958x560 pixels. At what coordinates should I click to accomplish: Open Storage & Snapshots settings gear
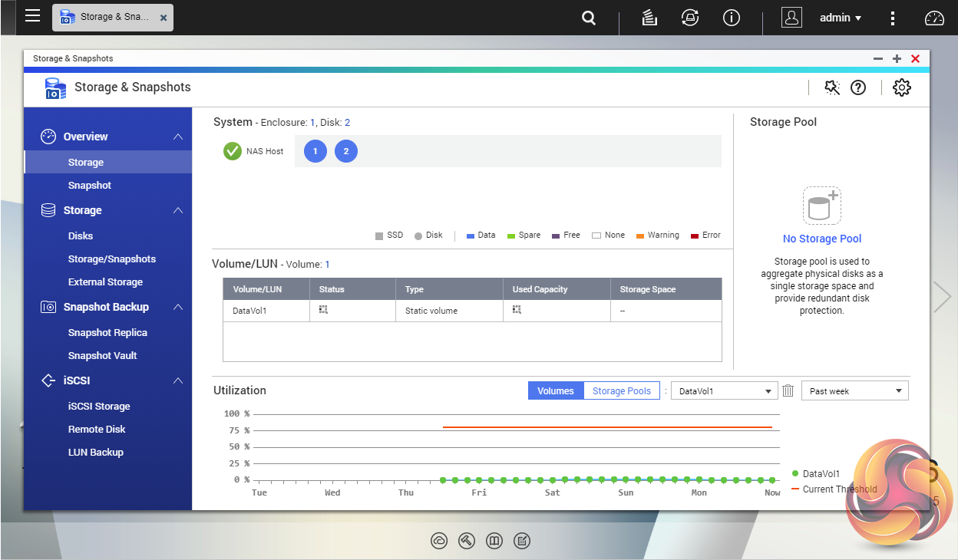coord(902,87)
